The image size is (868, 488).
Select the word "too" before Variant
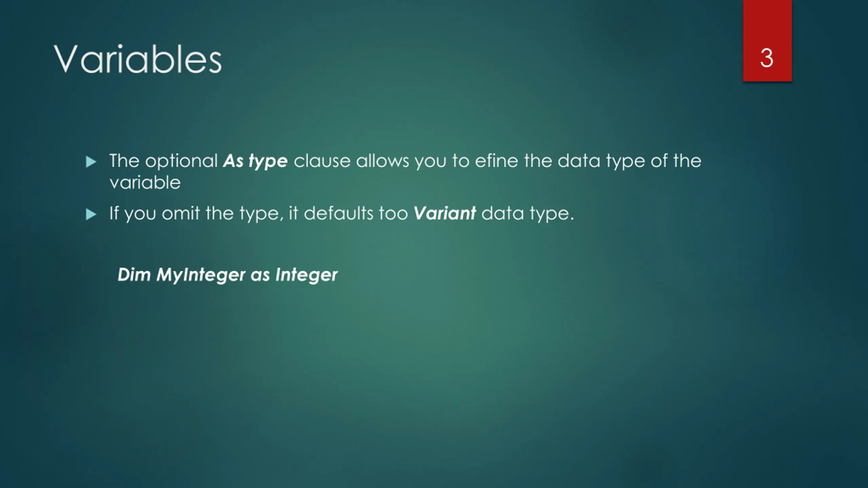[393, 214]
